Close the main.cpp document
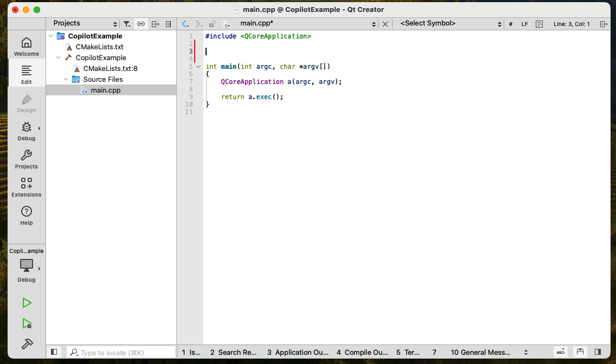Viewport: 616px width, 364px height. pos(385,24)
